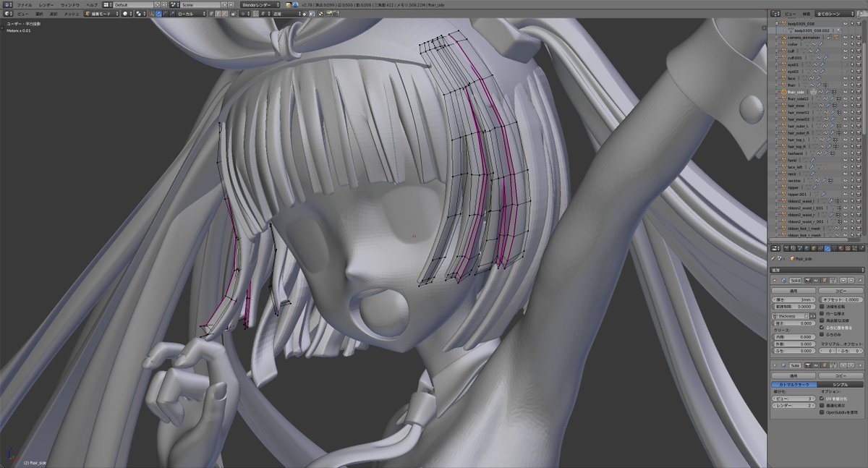
Task: Open the レンダー (Render) menu
Action: pyautogui.click(x=46, y=4)
